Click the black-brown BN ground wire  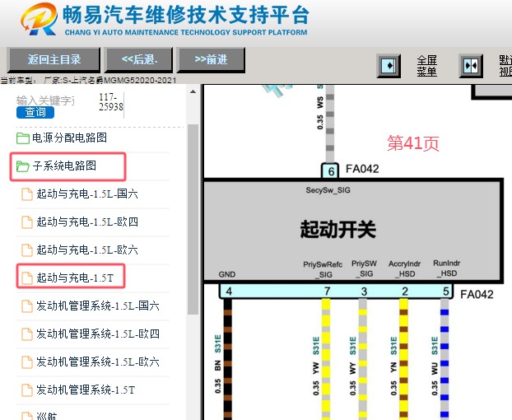click(227, 359)
